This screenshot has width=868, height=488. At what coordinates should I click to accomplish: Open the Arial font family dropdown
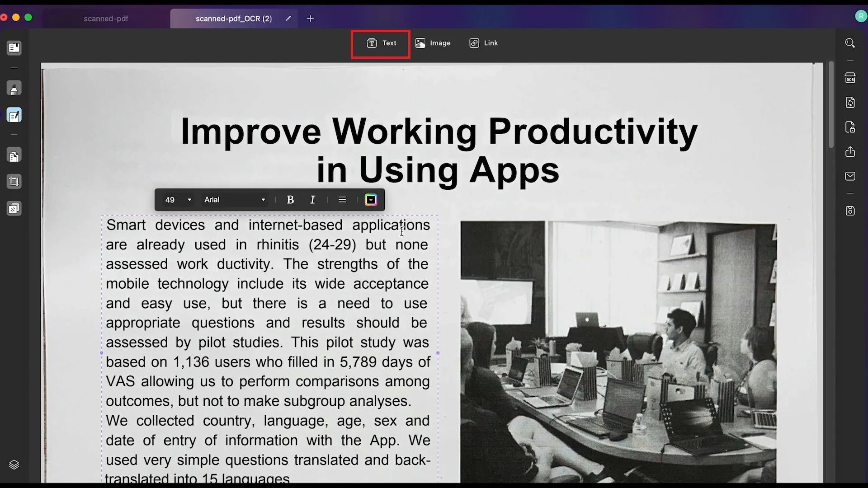click(x=235, y=199)
